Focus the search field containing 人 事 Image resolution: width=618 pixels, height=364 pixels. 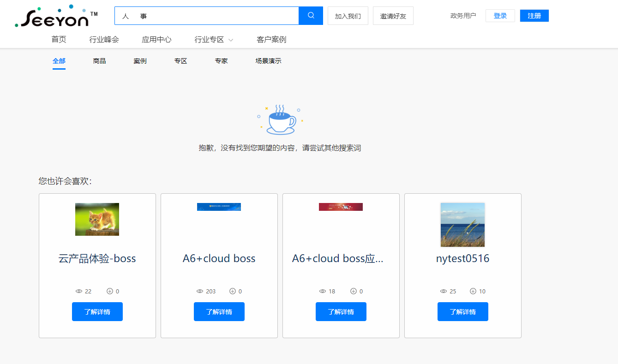click(207, 16)
